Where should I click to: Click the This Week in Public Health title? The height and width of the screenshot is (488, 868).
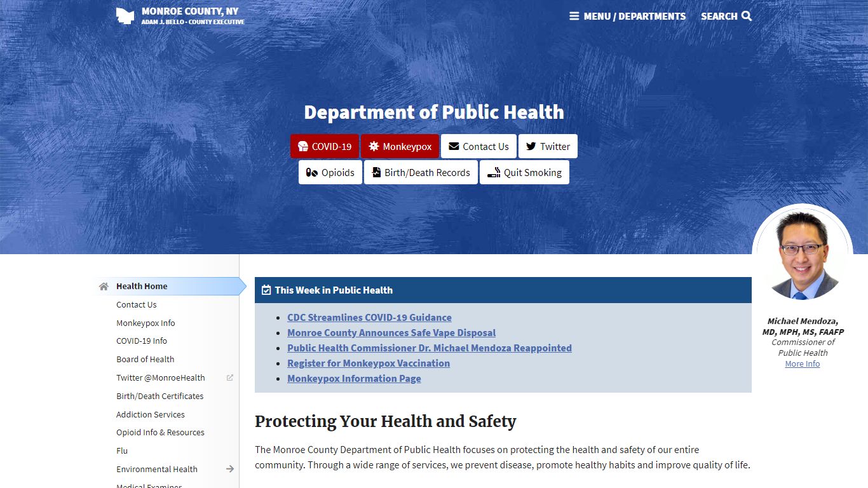334,290
